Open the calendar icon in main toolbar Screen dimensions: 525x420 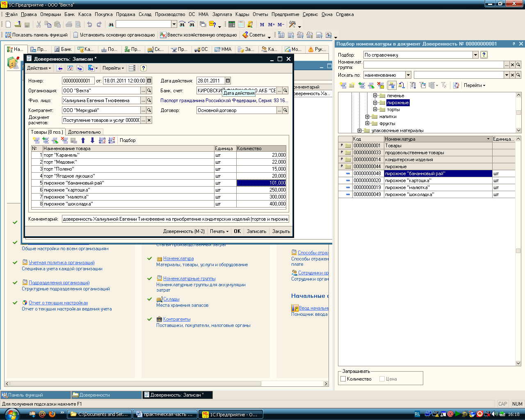[241, 25]
